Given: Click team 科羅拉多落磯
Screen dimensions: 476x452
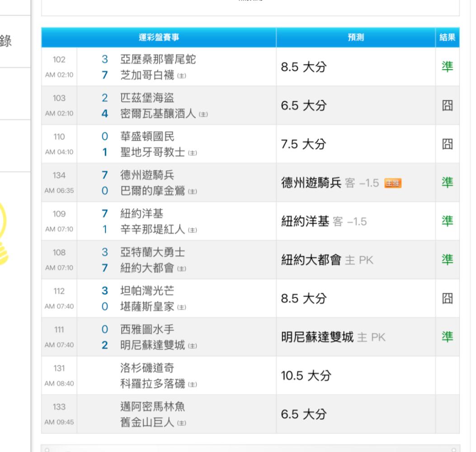Looking at the screenshot, I should point(152,383).
